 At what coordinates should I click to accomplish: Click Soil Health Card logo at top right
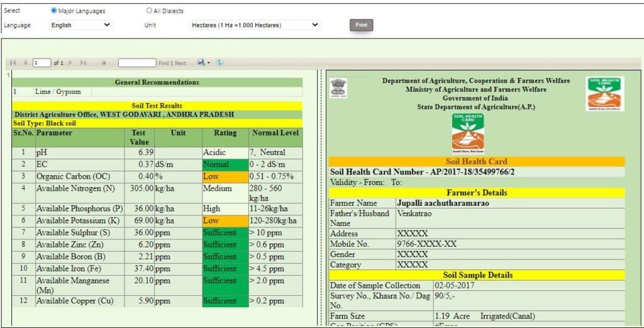pos(605,94)
